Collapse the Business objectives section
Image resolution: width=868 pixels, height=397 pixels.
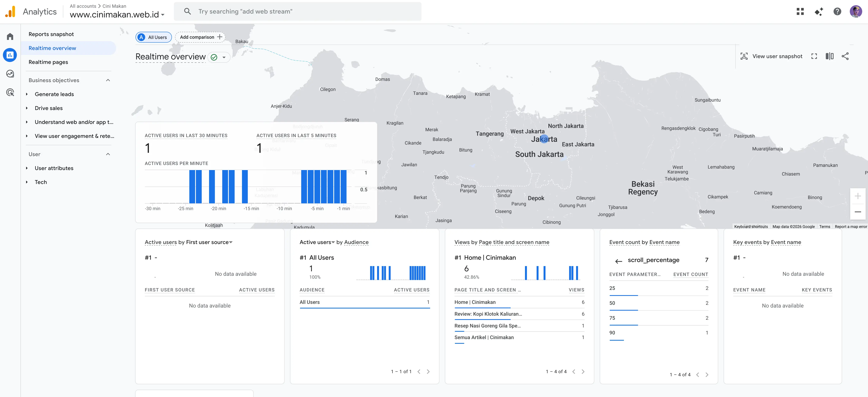(x=108, y=80)
